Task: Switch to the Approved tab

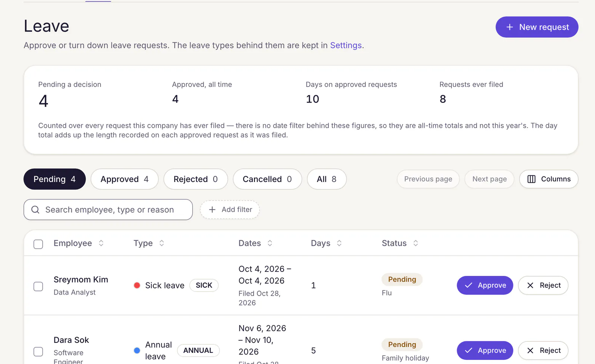Action: (125, 179)
